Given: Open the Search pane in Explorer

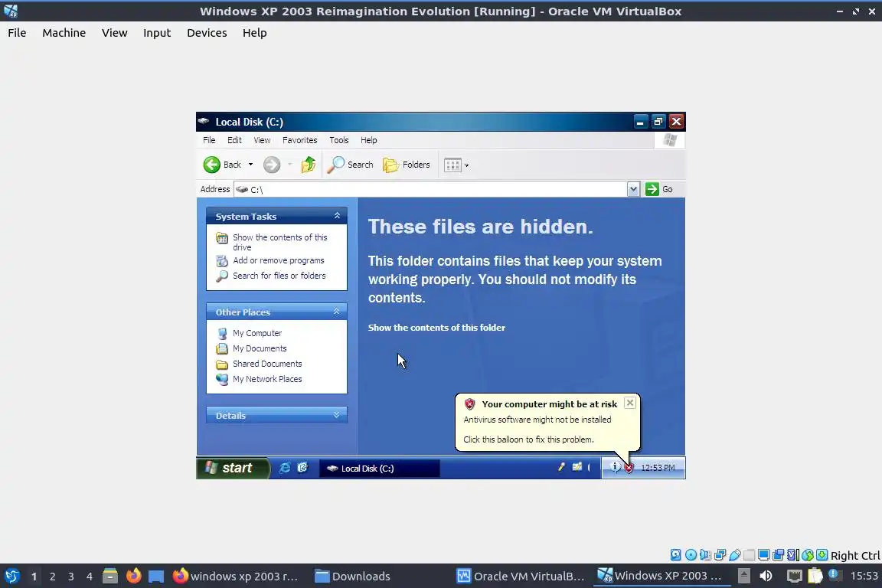Looking at the screenshot, I should pos(351,165).
